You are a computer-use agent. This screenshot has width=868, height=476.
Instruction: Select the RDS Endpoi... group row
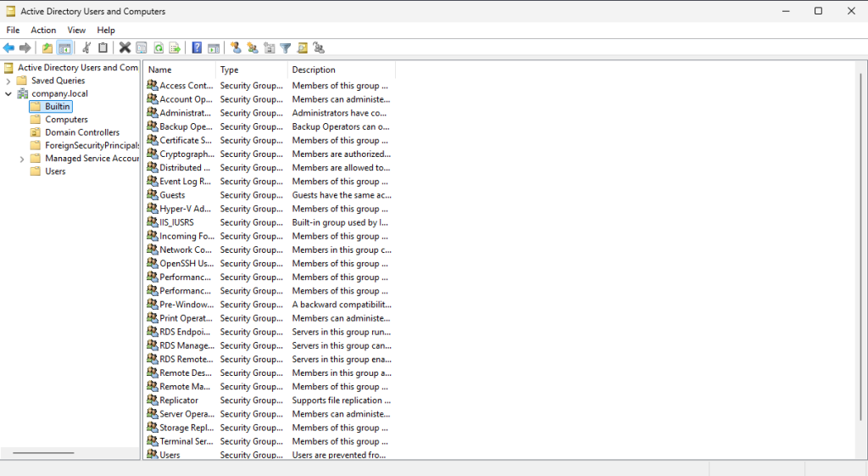269,332
